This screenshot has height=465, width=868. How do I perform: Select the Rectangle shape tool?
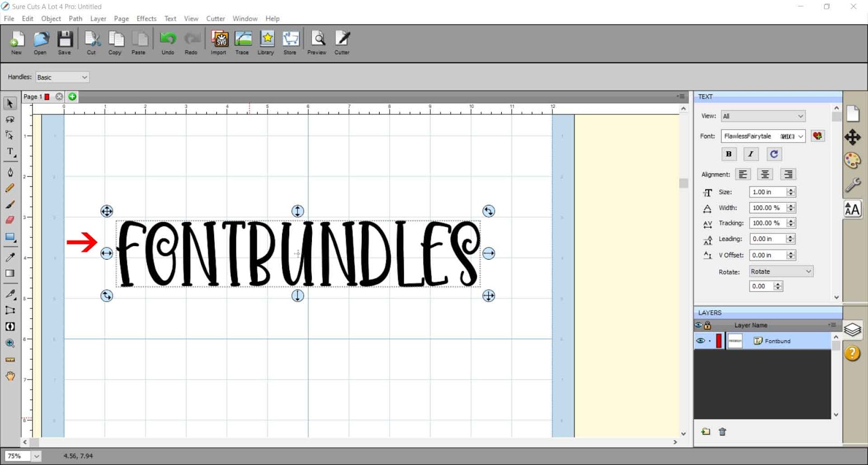click(x=10, y=237)
